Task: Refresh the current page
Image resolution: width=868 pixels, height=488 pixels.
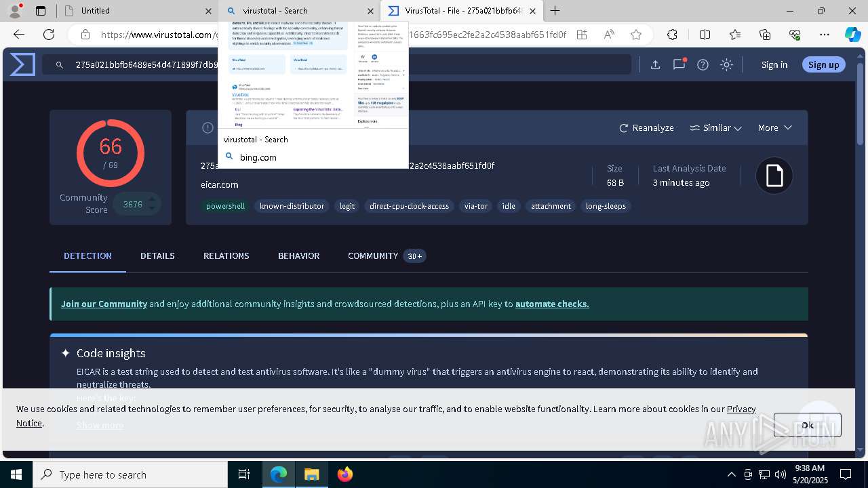Action: click(x=49, y=35)
